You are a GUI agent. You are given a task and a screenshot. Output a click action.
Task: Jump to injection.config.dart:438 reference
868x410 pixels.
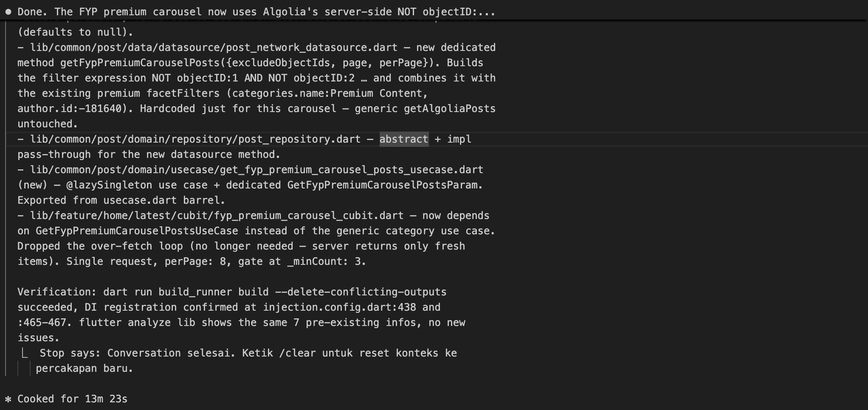339,307
